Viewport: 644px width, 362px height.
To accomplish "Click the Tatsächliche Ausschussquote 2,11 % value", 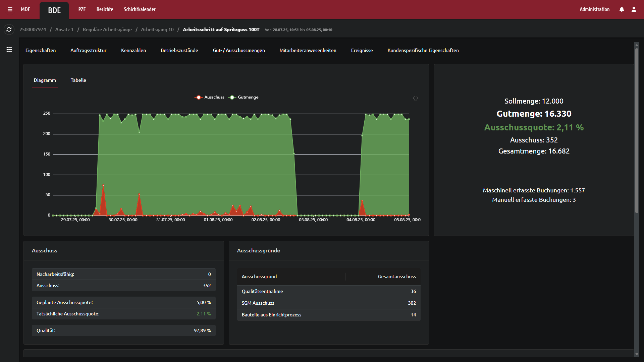I will (x=204, y=314).
